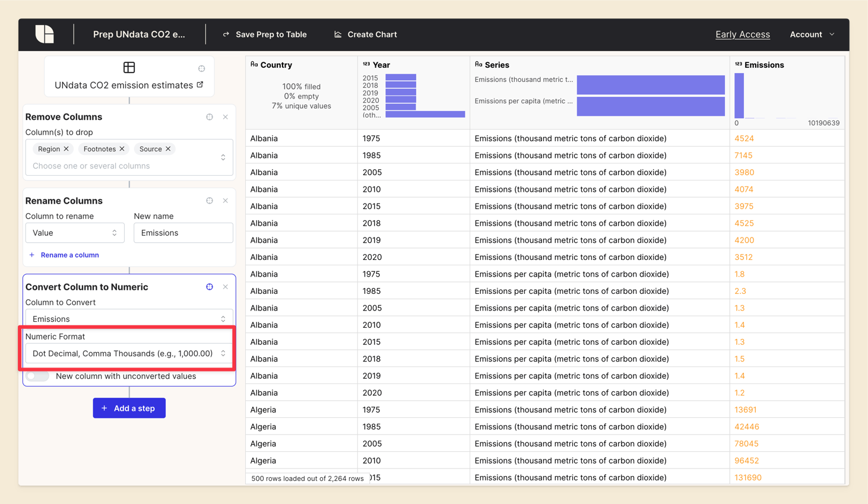Remove the Footnotes tag from columns to drop

tap(122, 149)
